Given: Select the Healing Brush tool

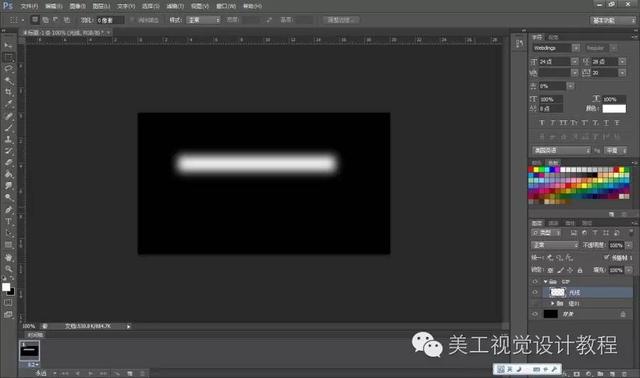Looking at the screenshot, I should 8,116.
